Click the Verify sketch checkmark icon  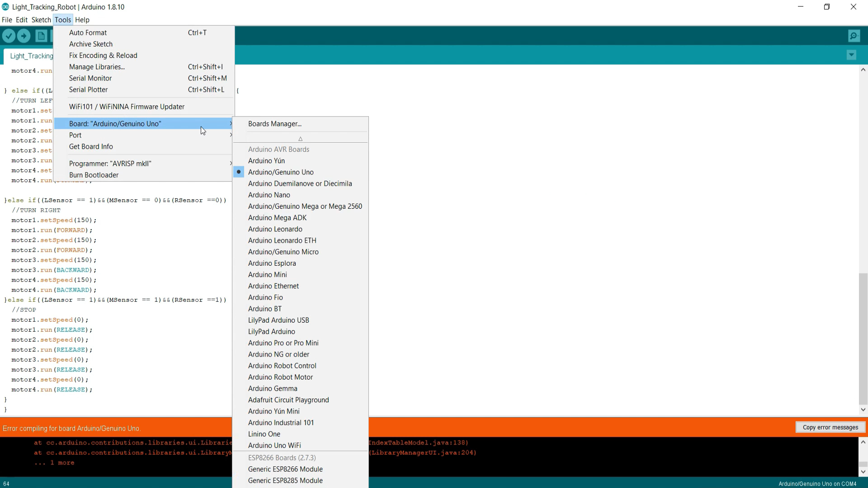(x=9, y=36)
